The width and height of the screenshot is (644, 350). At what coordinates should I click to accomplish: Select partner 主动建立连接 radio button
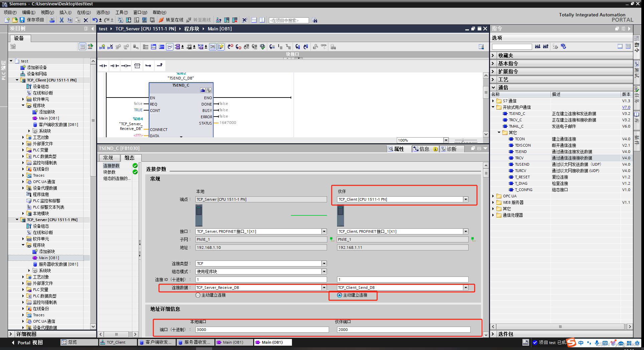coord(340,295)
